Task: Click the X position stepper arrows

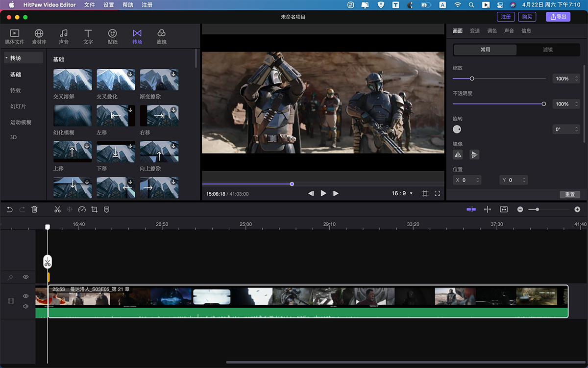Action: coord(477,180)
